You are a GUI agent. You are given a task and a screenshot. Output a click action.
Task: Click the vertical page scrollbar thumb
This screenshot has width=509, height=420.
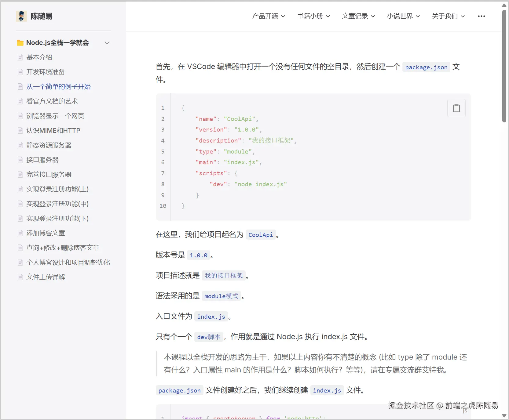click(x=504, y=66)
